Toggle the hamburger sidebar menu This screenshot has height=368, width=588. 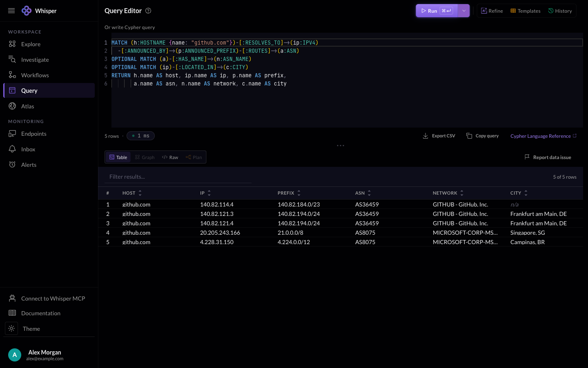11,11
